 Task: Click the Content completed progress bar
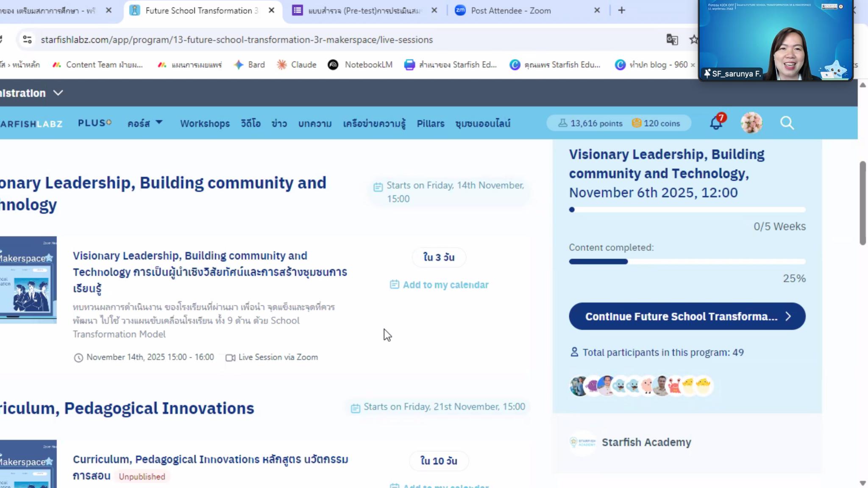[687, 261]
